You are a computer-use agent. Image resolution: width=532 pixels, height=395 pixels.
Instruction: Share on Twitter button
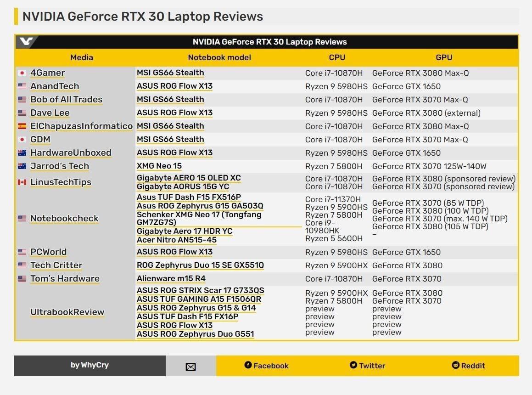368,366
